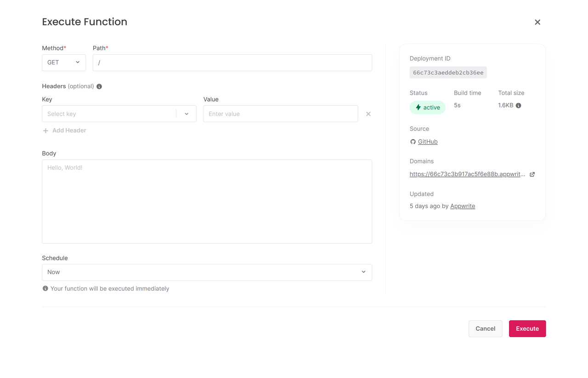Screen dimensions: 588x378
Task: Click the Headers info icon
Action: pyautogui.click(x=99, y=86)
